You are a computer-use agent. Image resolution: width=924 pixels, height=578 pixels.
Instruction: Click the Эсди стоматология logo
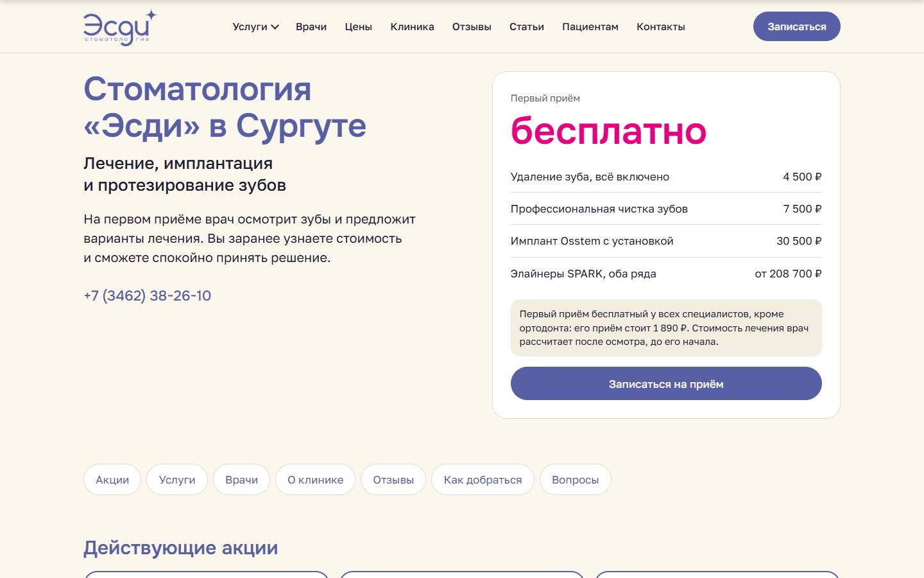click(120, 27)
